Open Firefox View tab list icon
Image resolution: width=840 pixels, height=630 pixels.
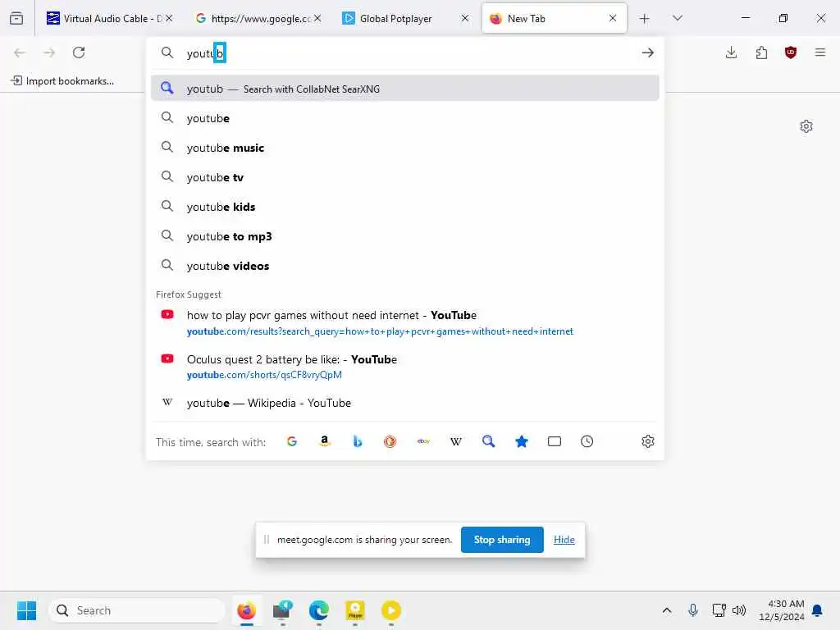(16, 18)
